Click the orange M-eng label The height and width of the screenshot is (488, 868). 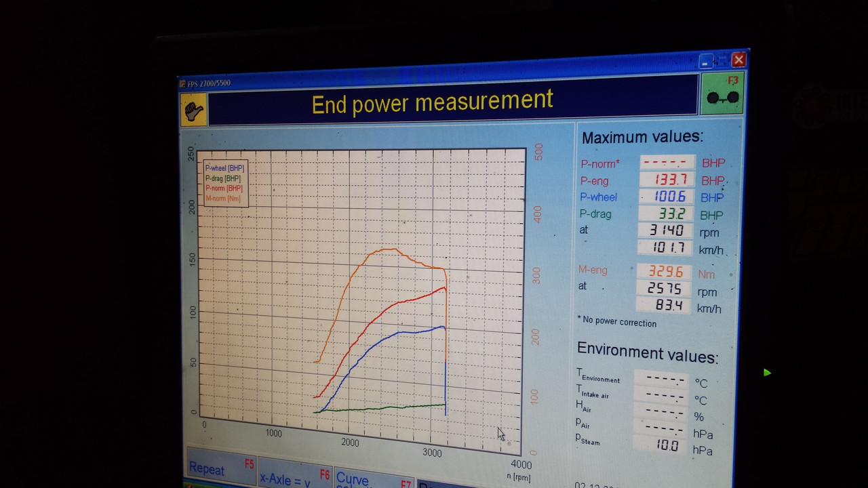coord(593,270)
